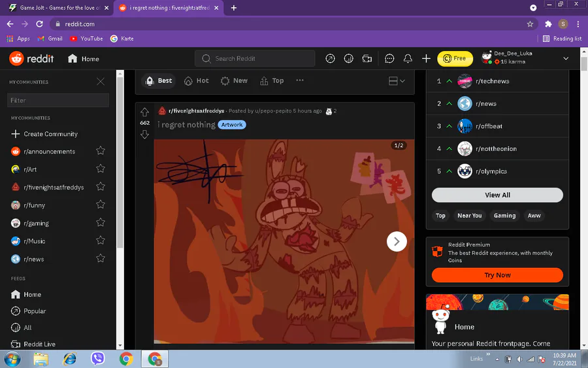Open Reddit Live in sidebar

click(33, 344)
